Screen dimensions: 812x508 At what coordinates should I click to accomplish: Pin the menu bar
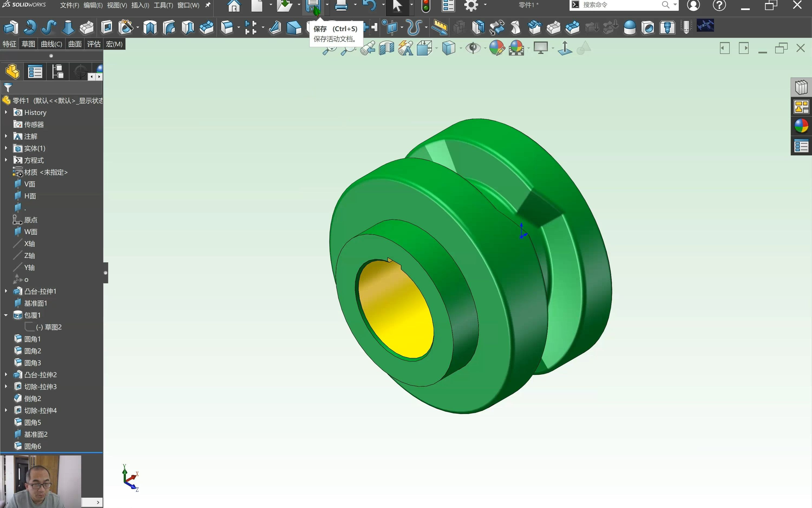click(x=208, y=5)
